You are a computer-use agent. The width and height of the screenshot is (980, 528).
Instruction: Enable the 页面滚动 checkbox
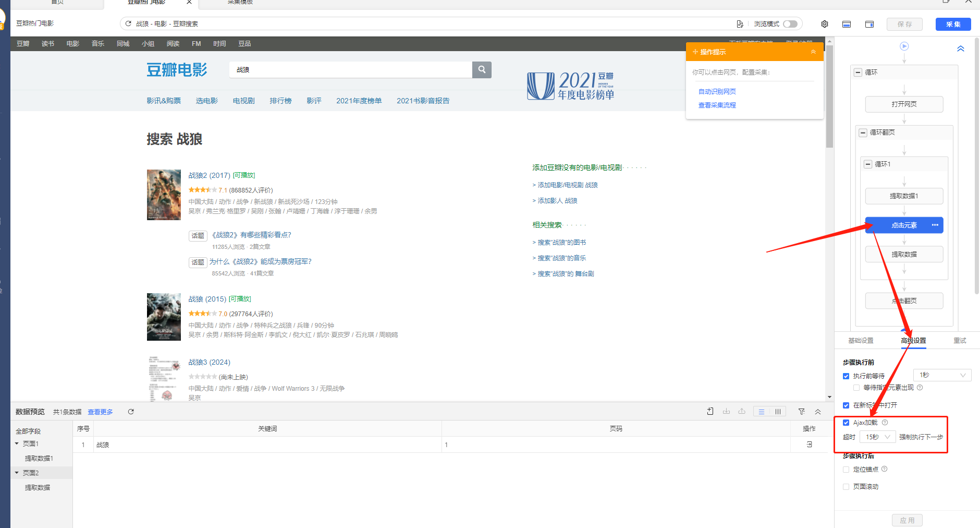point(846,487)
